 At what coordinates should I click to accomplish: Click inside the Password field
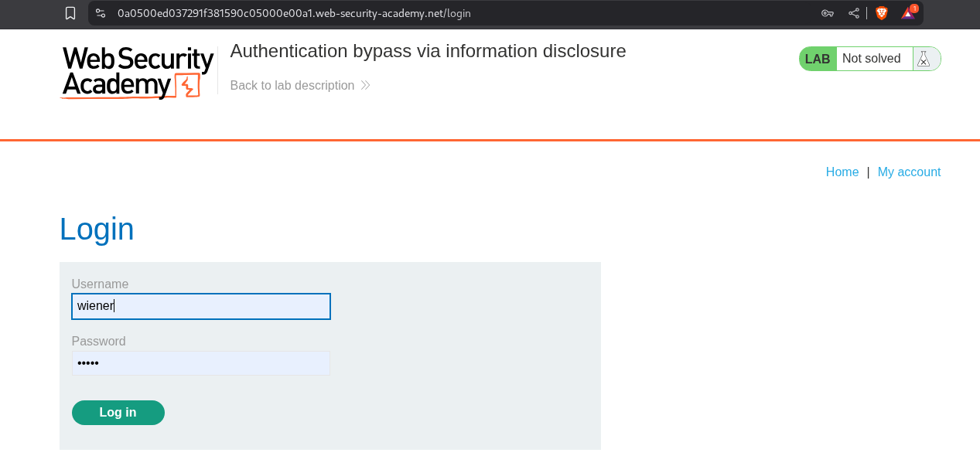(x=201, y=363)
